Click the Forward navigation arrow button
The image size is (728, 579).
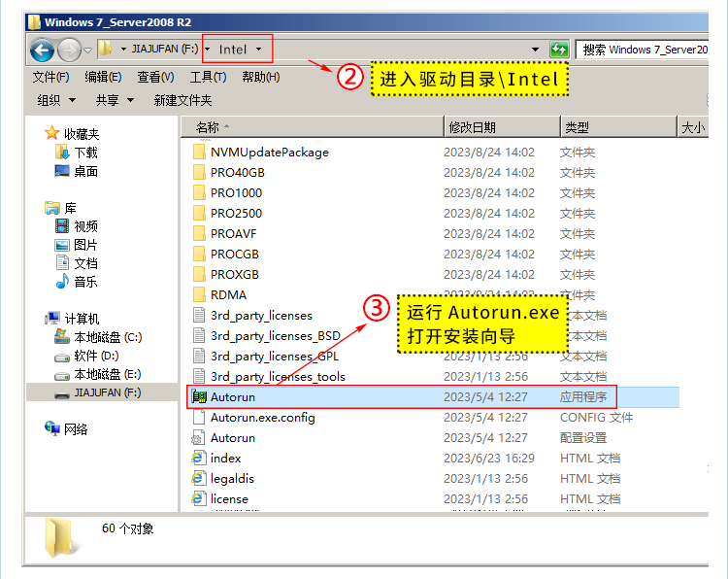(69, 50)
